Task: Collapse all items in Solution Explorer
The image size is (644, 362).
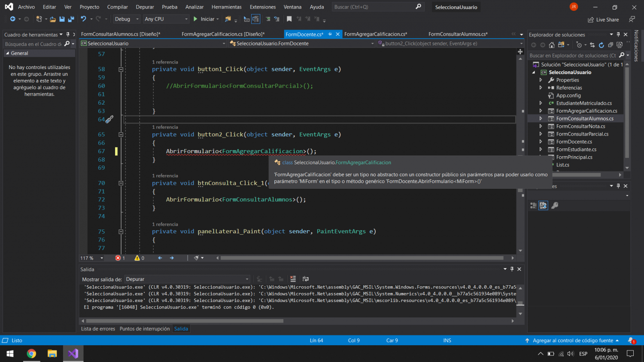Action: (611, 45)
